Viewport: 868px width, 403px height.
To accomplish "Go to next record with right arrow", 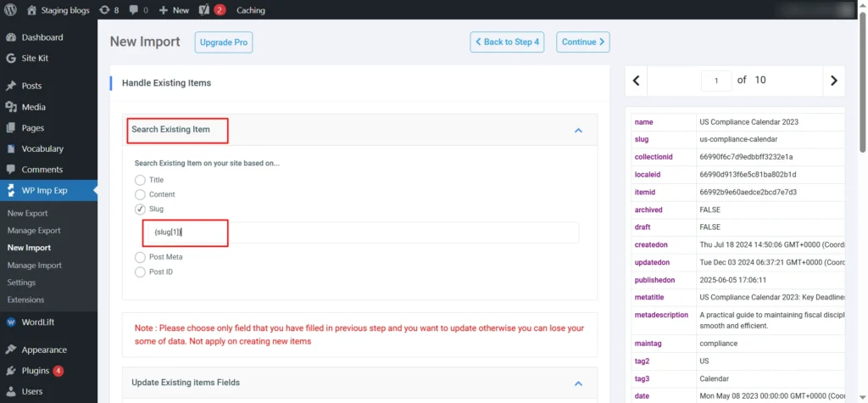I will pyautogui.click(x=833, y=81).
